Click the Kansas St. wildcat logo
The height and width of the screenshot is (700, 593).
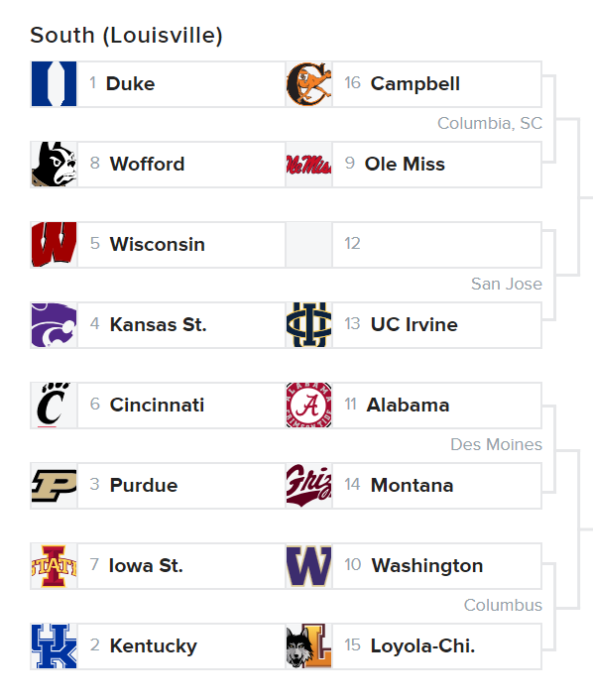pyautogui.click(x=54, y=325)
